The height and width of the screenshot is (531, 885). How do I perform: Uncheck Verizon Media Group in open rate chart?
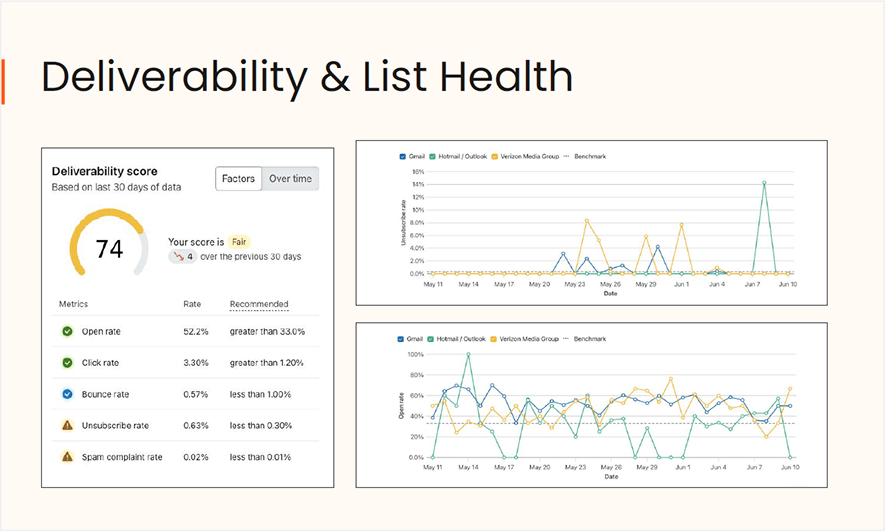(494, 339)
